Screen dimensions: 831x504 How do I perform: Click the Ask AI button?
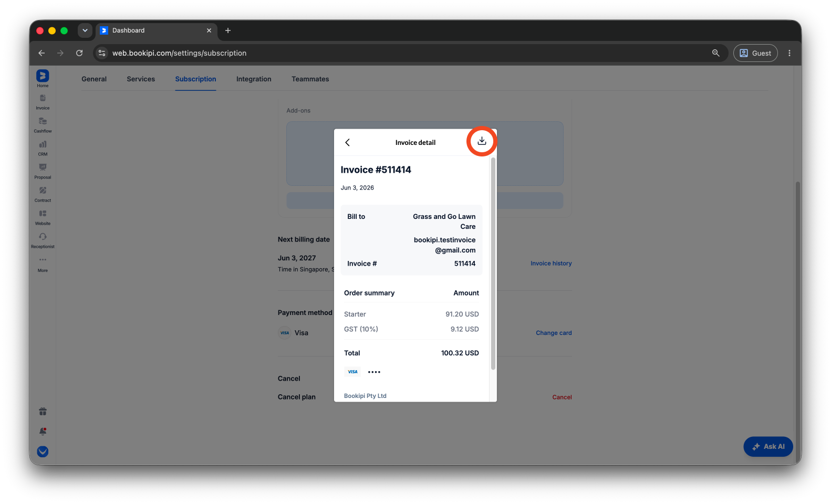coord(768,447)
